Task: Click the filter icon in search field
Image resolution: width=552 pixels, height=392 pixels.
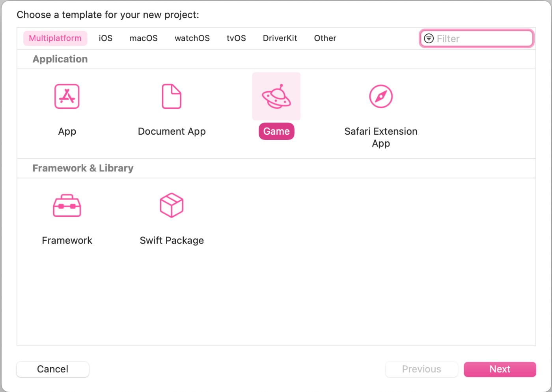Action: click(x=429, y=39)
